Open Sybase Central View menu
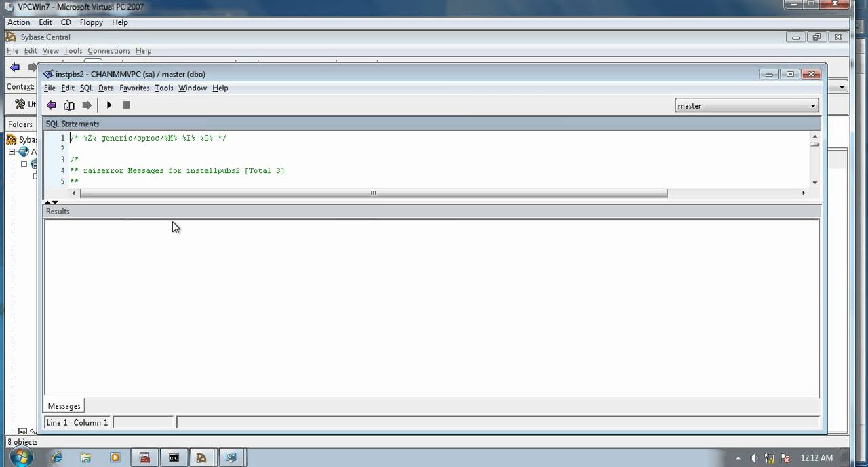Viewport: 868px width, 467px height. pyautogui.click(x=51, y=51)
